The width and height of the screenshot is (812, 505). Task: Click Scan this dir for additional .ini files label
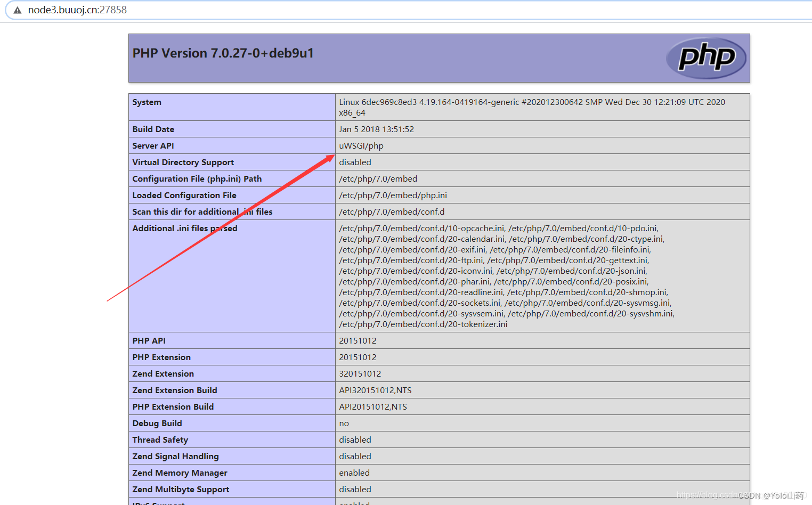coord(202,212)
